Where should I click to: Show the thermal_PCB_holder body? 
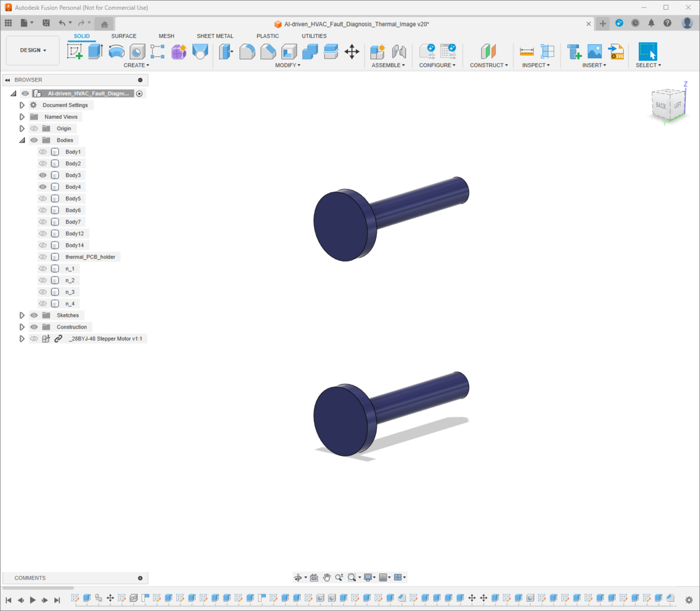[43, 257]
